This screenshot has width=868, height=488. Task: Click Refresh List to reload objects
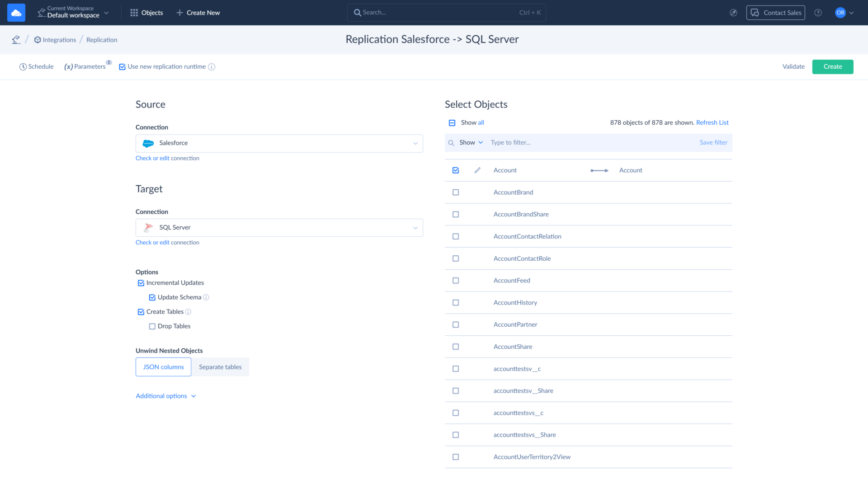712,122
